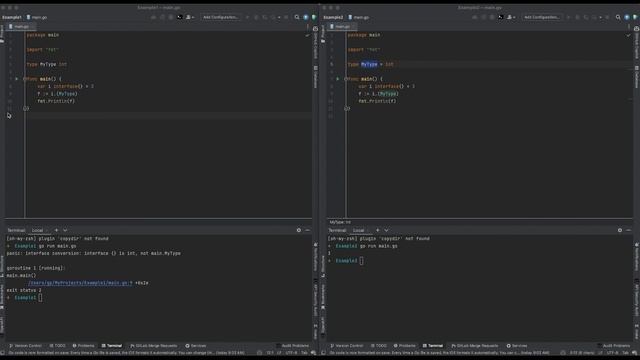The image size is (640, 360).
Task: Open GitHub Copilot panel in Example2 right sidebar
Action: (637, 43)
